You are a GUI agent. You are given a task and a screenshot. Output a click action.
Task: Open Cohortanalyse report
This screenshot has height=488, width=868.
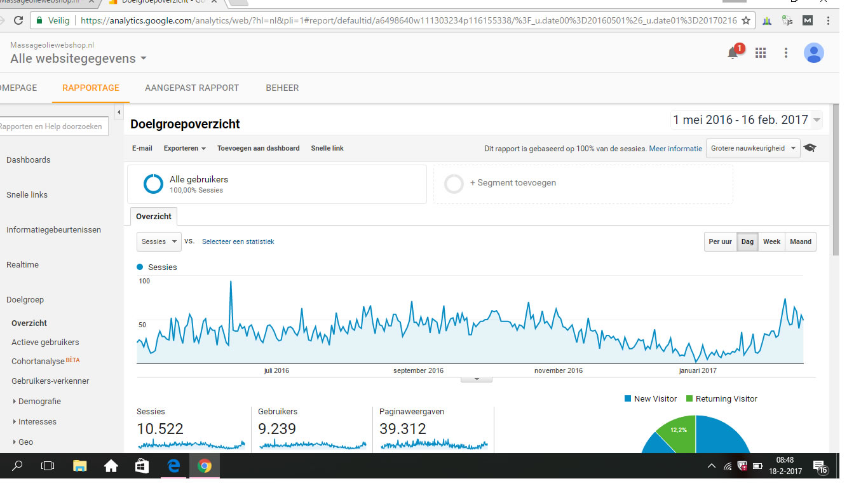(38, 362)
